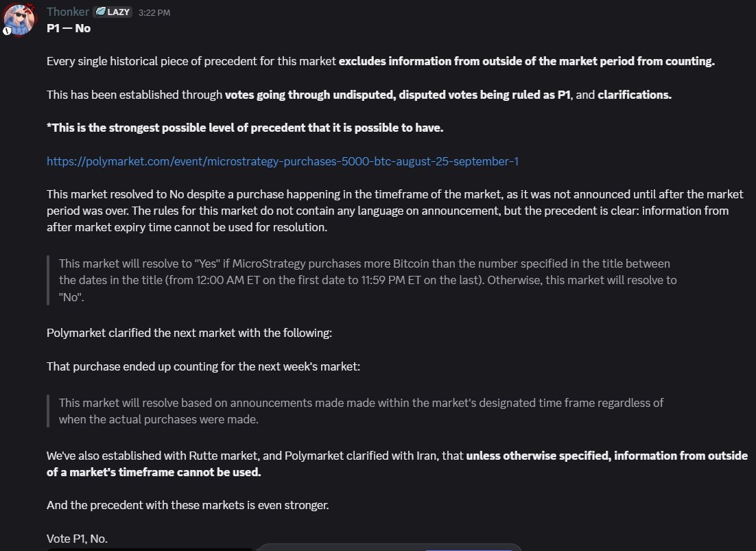The height and width of the screenshot is (551, 756).
Task: Click the "Polymarket clarified the next market" line
Action: coord(189,333)
